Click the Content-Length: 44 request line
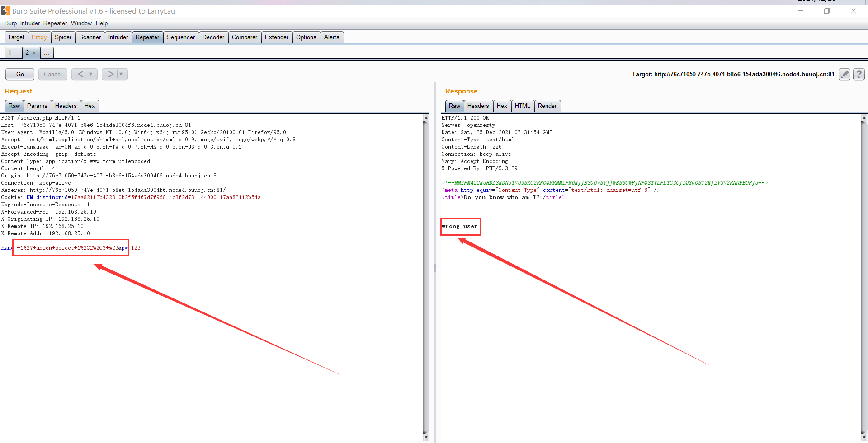 click(30, 168)
